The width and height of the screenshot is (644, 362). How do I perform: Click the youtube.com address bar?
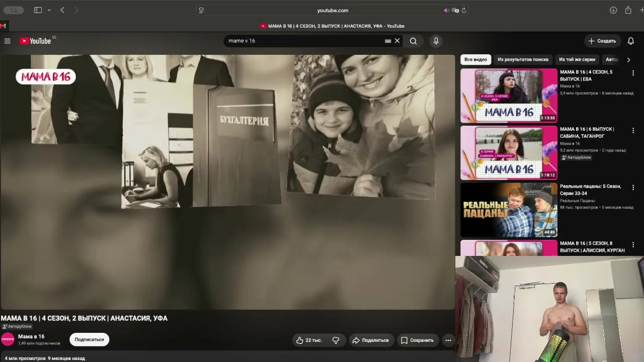click(x=333, y=10)
